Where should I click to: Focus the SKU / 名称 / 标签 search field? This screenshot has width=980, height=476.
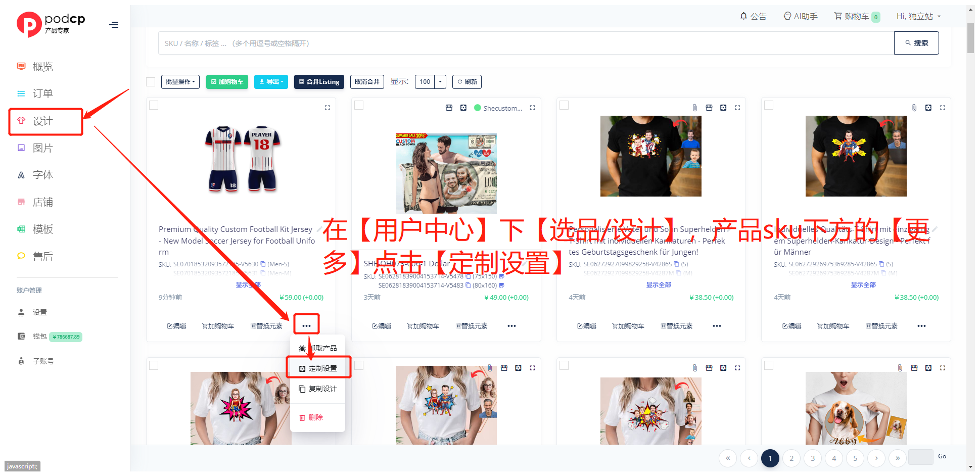526,43
